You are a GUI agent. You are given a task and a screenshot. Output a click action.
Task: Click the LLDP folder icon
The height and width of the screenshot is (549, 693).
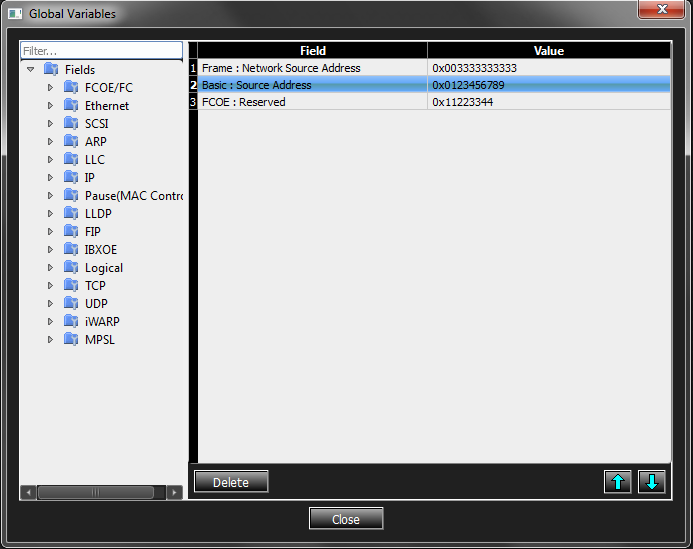tap(71, 214)
